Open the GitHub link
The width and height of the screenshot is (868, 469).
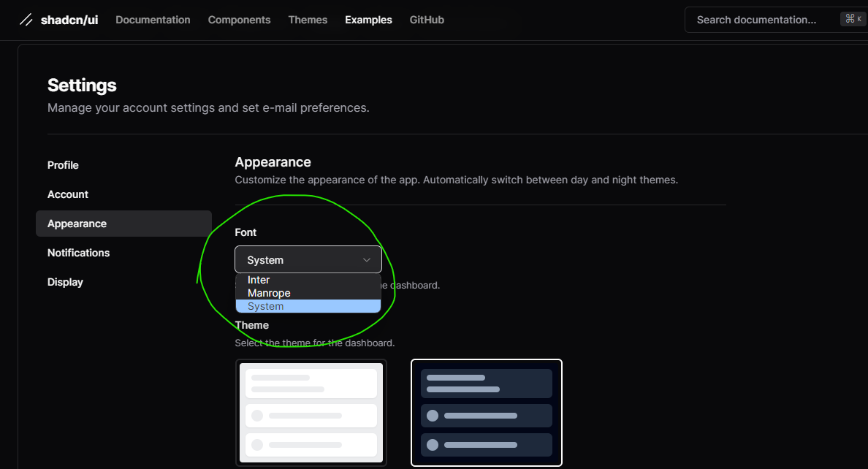point(427,20)
